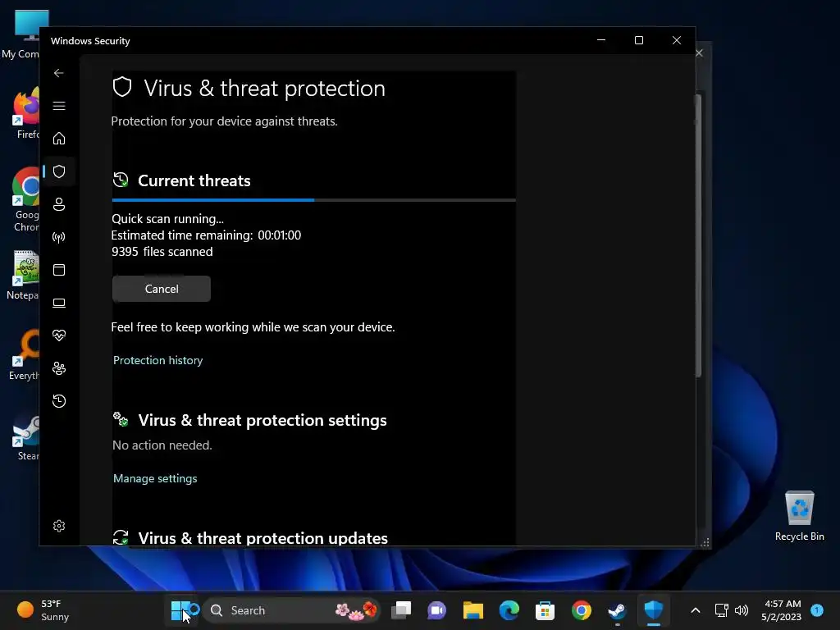Click the Current threats heading
The image size is (840, 630).
pyautogui.click(x=194, y=180)
